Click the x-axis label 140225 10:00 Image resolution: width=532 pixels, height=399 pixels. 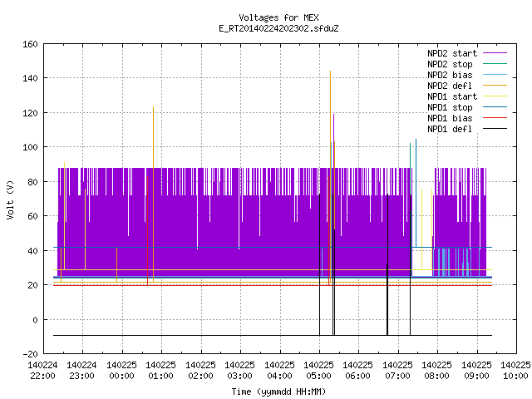[x=515, y=371]
